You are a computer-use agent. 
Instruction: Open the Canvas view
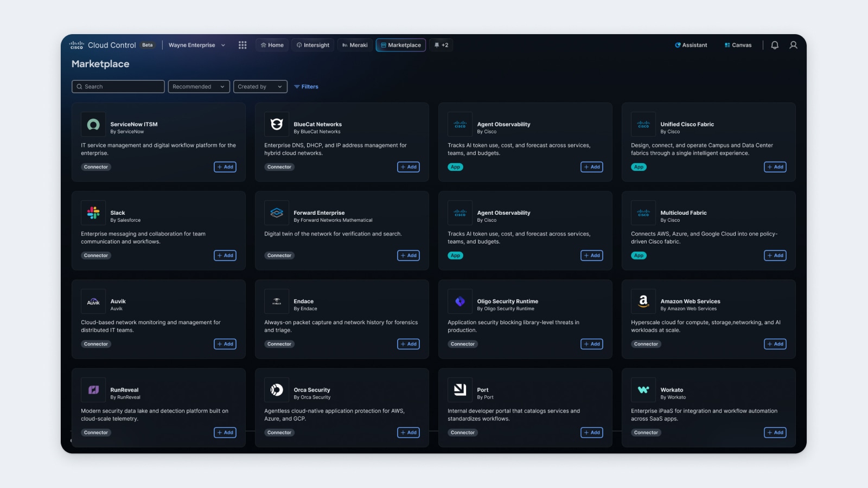tap(738, 45)
